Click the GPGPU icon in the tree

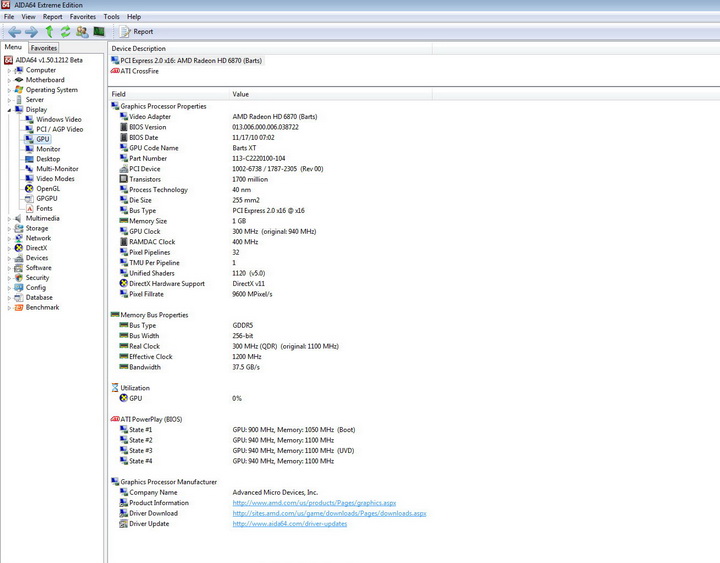29,199
